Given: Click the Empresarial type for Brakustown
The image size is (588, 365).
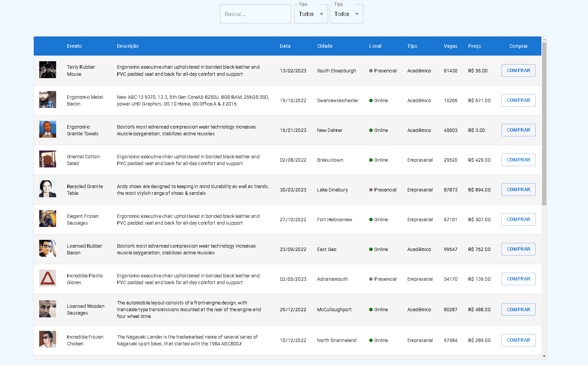Looking at the screenshot, I should coord(420,160).
